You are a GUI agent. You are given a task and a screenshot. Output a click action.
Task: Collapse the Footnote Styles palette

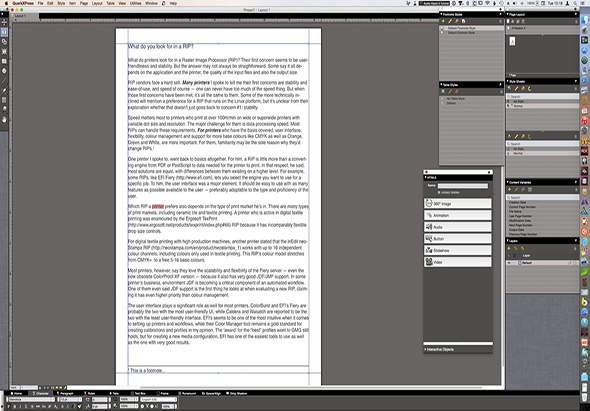[x=441, y=14]
